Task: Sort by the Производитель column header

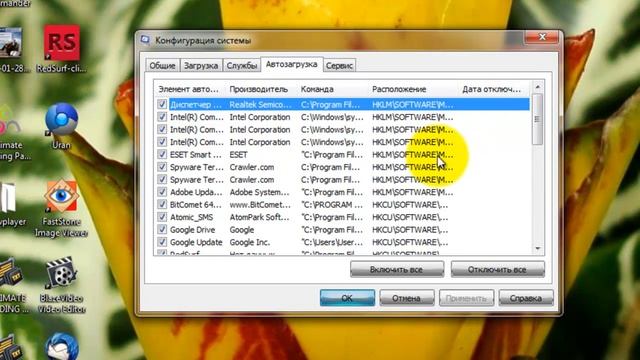Action: 261,89
